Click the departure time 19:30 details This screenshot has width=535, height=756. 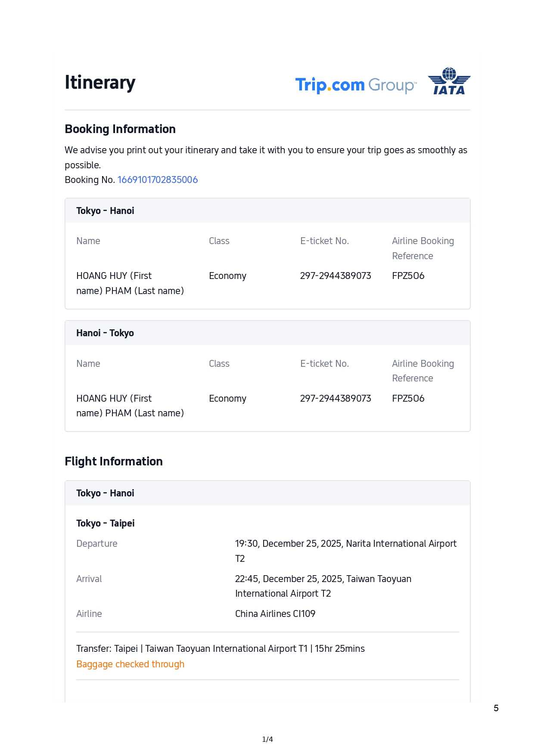click(x=345, y=544)
